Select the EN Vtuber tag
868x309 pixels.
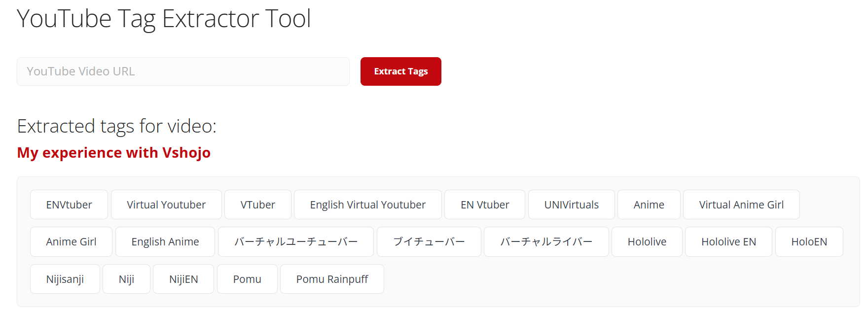pos(485,205)
